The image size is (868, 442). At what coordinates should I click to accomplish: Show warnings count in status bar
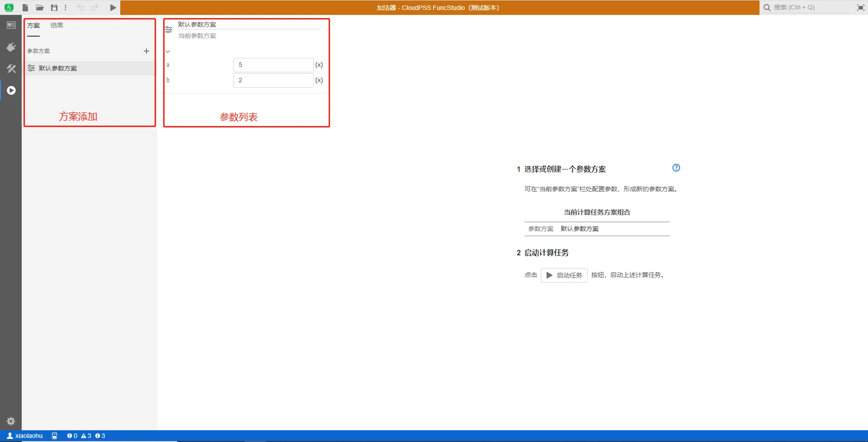coord(86,436)
